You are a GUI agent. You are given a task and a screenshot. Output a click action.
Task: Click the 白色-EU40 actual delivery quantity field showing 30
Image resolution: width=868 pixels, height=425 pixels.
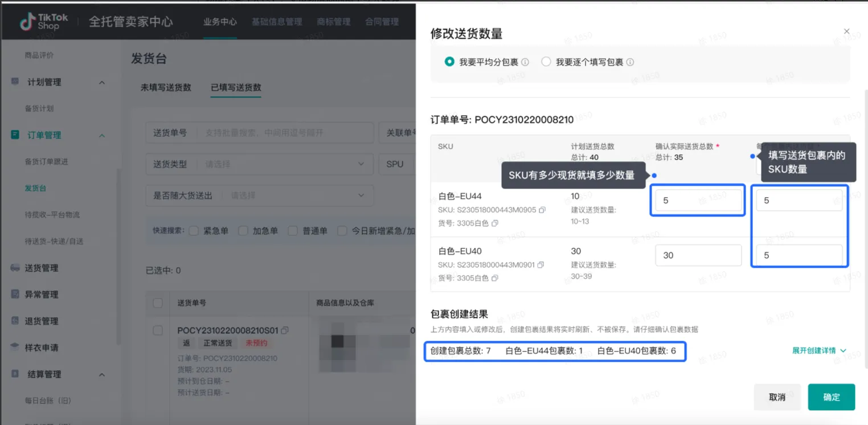tap(698, 255)
